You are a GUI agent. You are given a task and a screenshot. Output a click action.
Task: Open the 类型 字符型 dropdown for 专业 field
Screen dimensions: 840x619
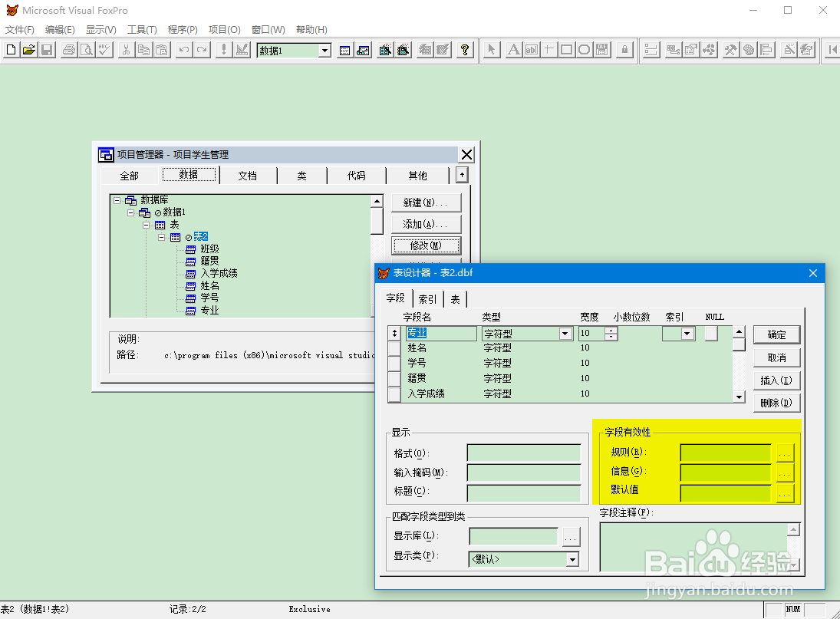pos(565,334)
